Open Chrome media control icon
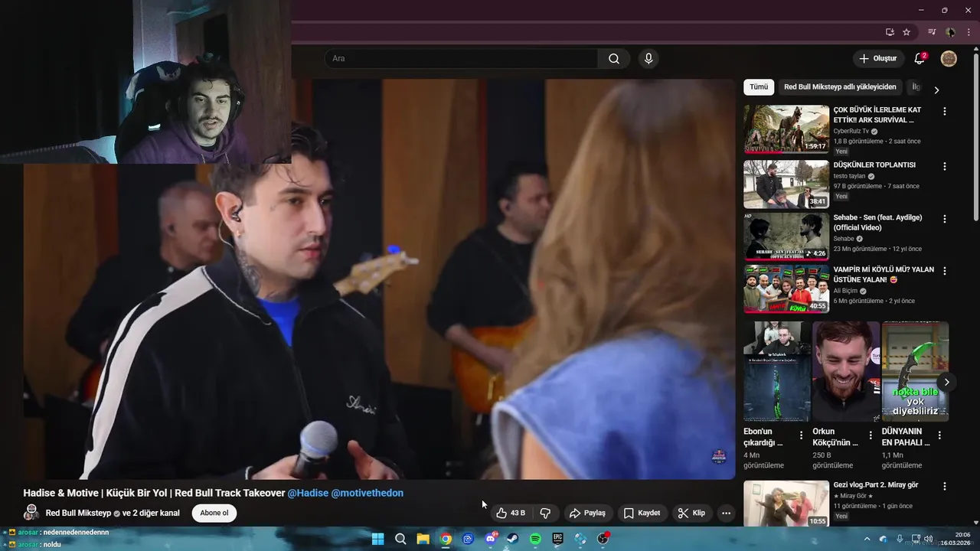Screen dimensions: 980x551 pos(932,32)
